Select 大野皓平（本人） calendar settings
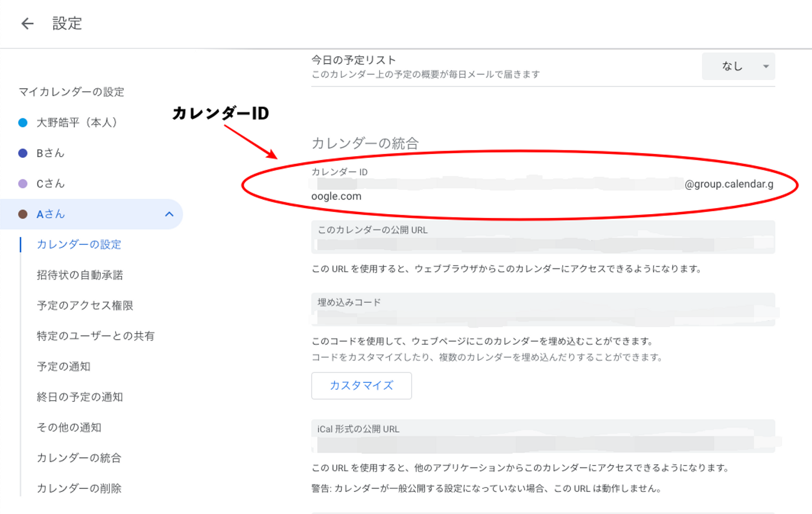Screen dimensions: 812x514 pos(77,123)
